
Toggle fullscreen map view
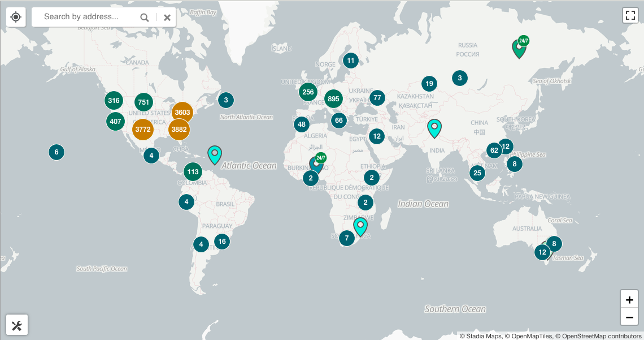click(630, 15)
